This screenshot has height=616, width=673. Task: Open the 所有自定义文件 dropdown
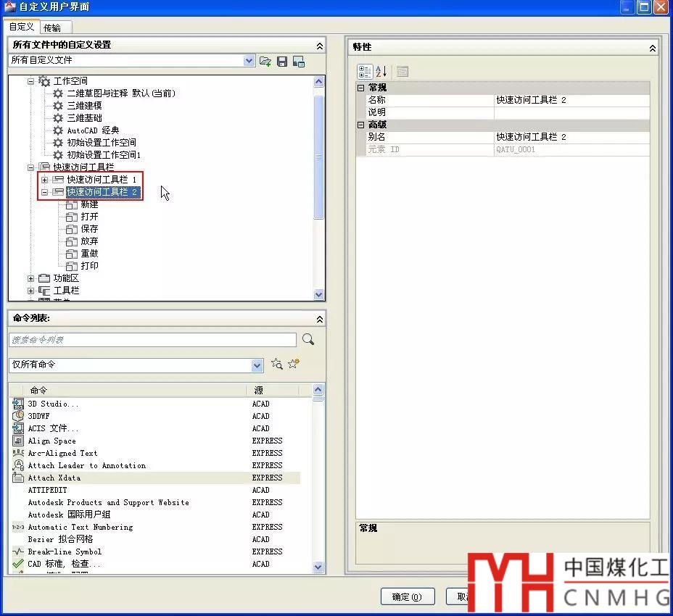(249, 60)
